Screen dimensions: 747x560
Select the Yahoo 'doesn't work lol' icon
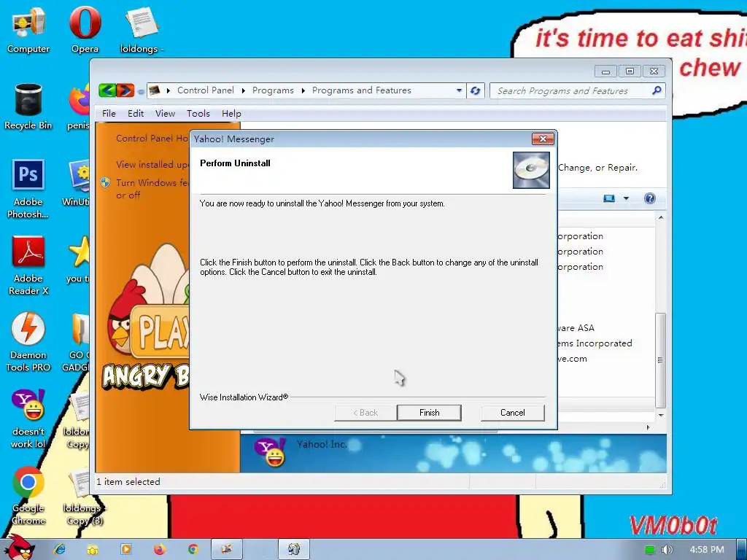pyautogui.click(x=28, y=419)
